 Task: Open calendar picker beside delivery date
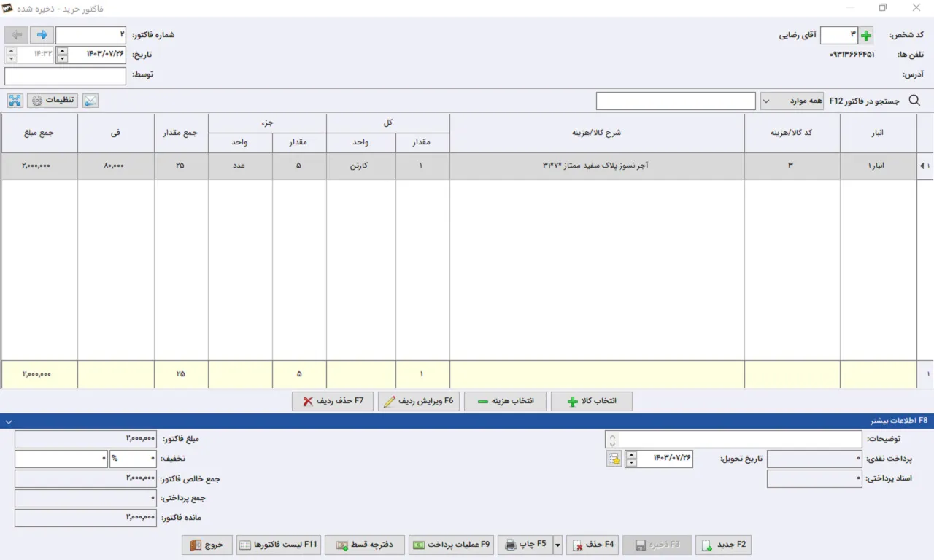pyautogui.click(x=614, y=459)
